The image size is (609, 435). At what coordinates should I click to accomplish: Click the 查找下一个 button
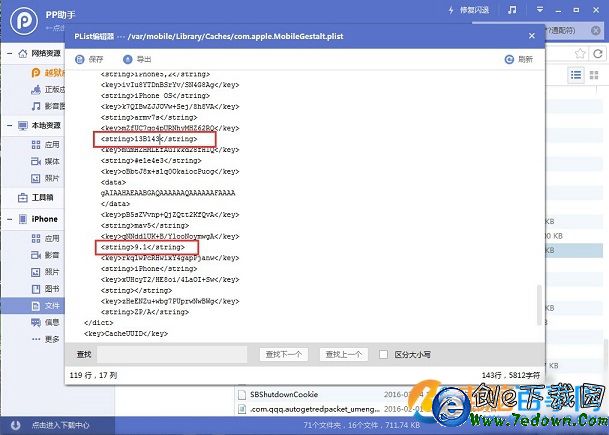(x=284, y=354)
